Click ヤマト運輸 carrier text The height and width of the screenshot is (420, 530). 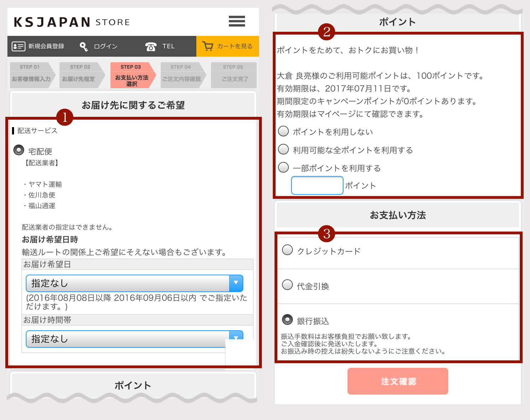pyautogui.click(x=45, y=184)
